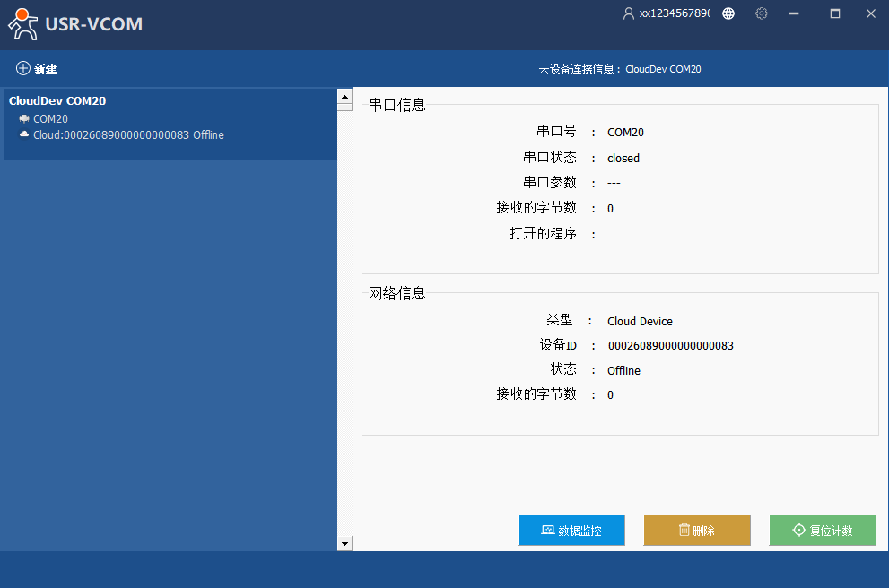Open settings via the gear icon
This screenshot has height=588, width=889.
point(762,13)
